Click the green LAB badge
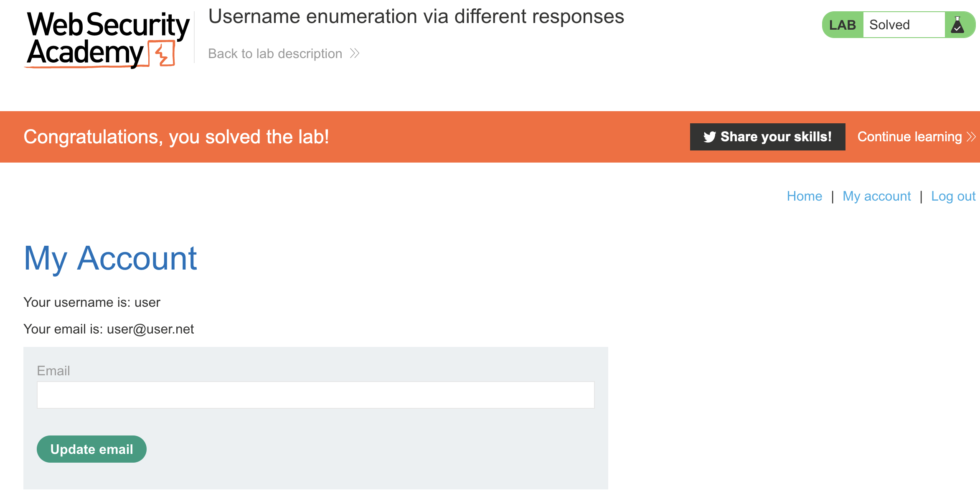Image resolution: width=980 pixels, height=494 pixels. pyautogui.click(x=842, y=25)
